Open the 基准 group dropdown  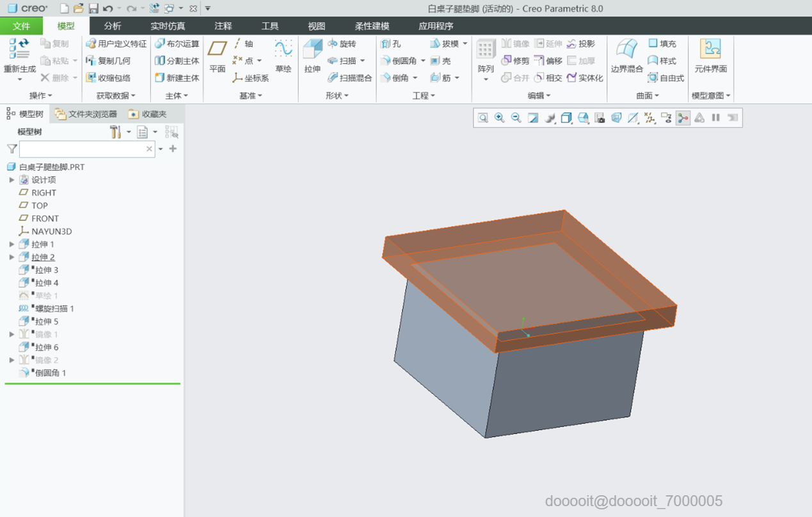251,95
